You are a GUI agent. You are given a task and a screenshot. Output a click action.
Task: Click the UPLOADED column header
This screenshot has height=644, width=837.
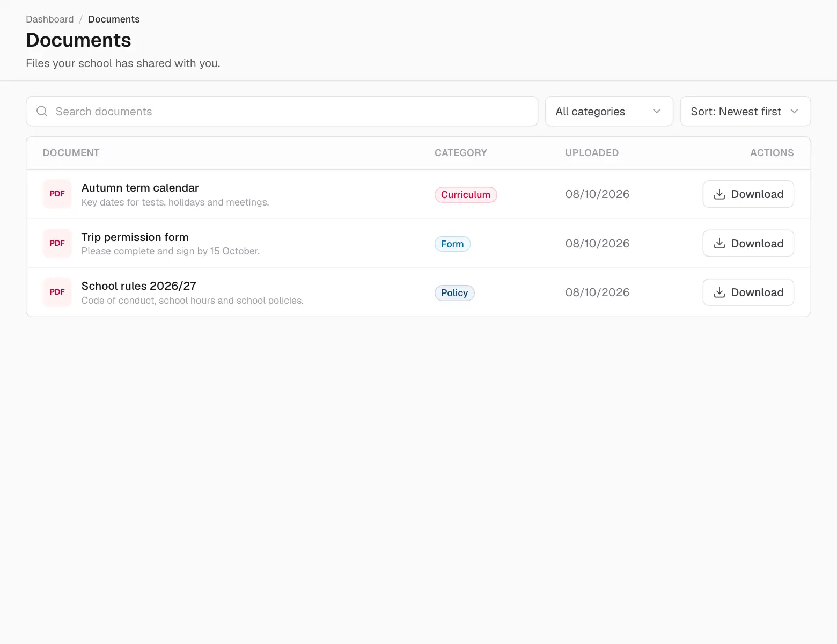tap(592, 153)
